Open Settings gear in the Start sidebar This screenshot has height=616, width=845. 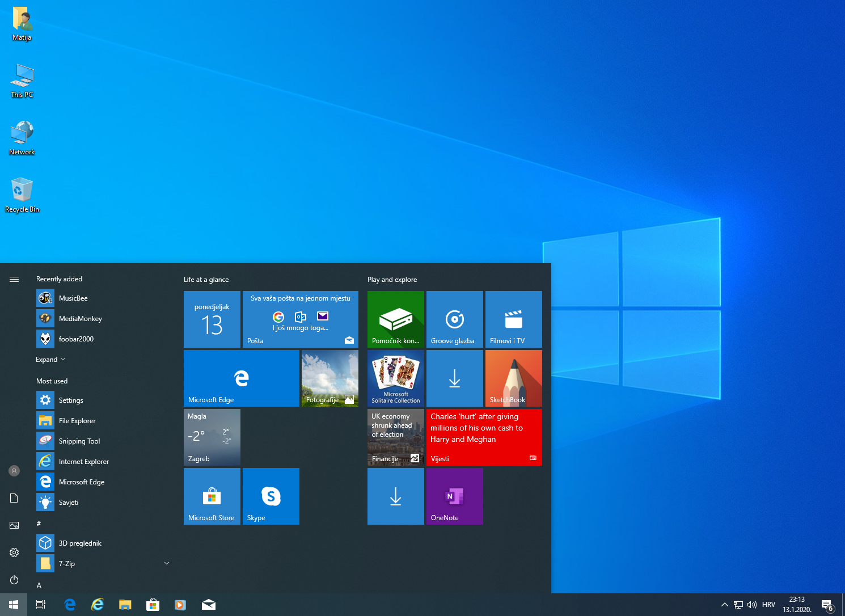tap(14, 552)
